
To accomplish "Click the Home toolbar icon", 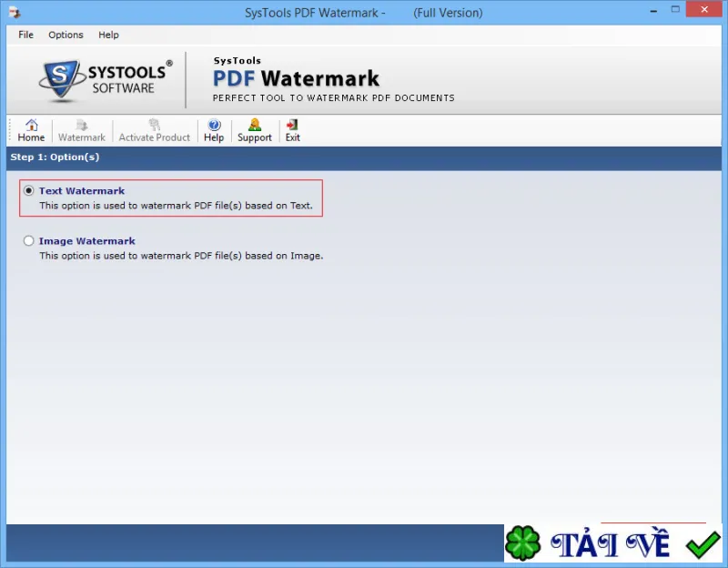I will 31,130.
